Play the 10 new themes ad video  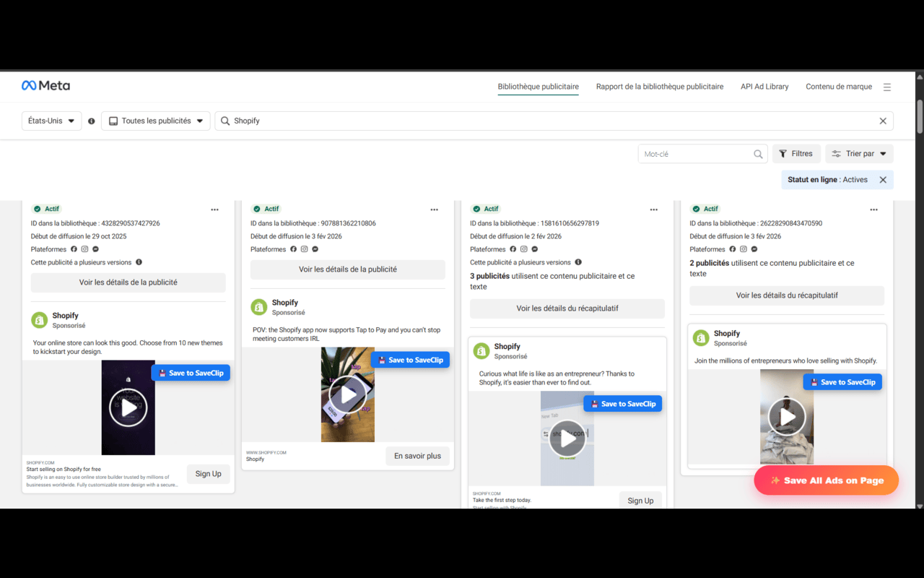[128, 407]
